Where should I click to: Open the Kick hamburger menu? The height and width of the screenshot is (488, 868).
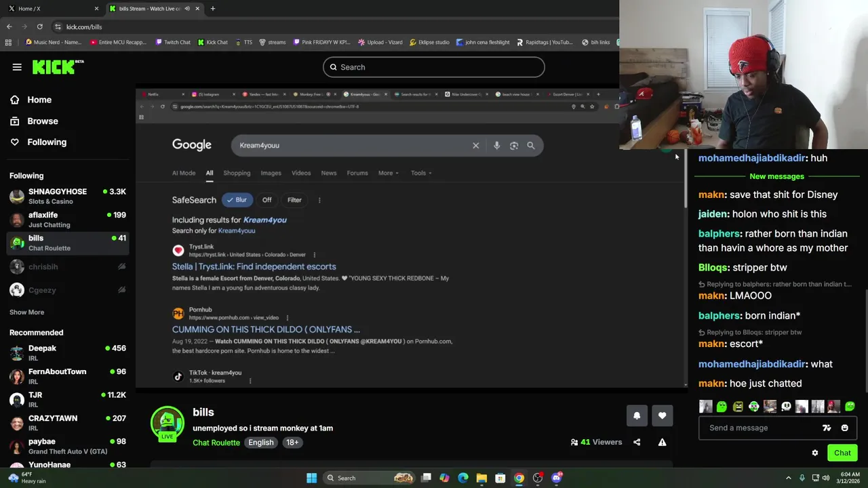pos(17,67)
